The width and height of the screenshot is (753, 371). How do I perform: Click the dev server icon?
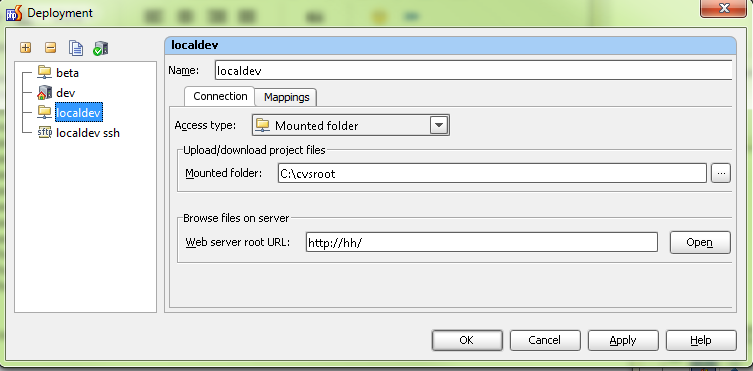(x=45, y=93)
